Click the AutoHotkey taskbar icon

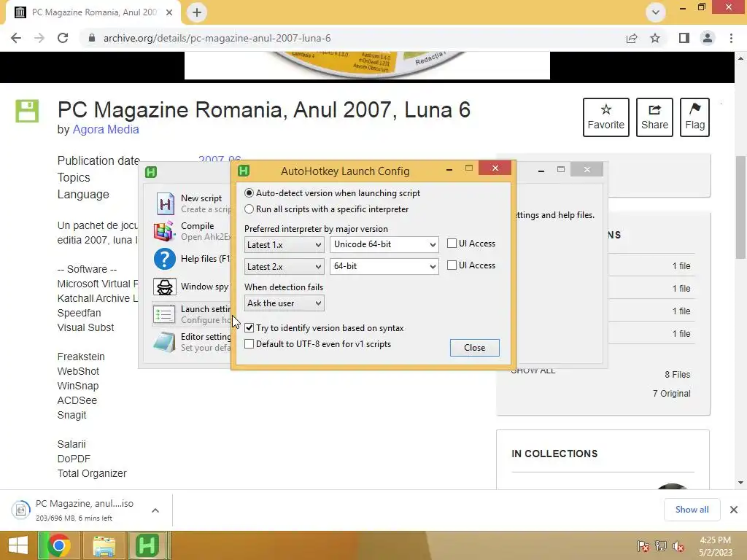(x=147, y=545)
